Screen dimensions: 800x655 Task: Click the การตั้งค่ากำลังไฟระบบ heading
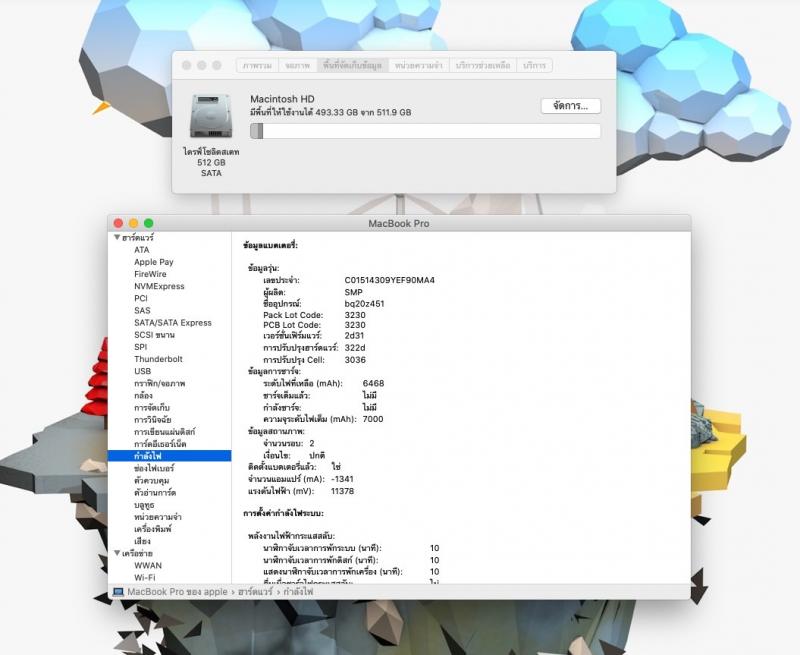pos(283,513)
